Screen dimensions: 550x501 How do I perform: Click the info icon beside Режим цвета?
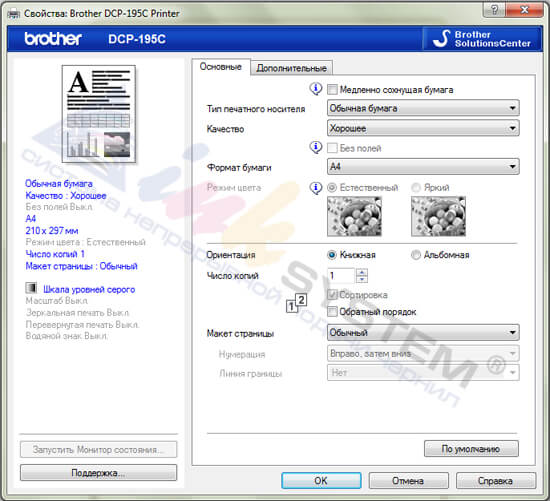[316, 187]
